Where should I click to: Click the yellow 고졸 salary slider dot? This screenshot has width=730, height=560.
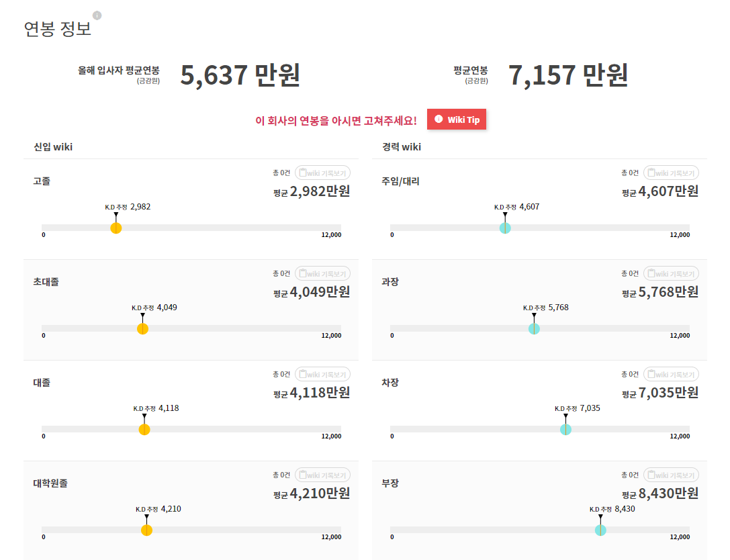116,228
